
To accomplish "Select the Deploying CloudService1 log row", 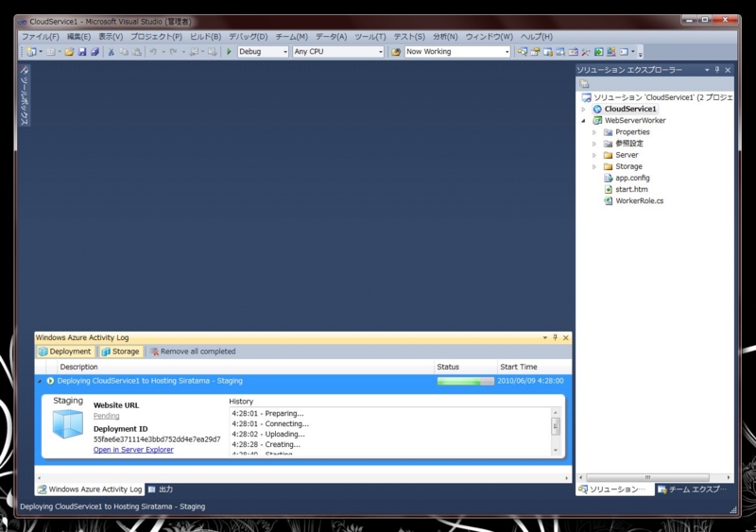I will pos(303,381).
